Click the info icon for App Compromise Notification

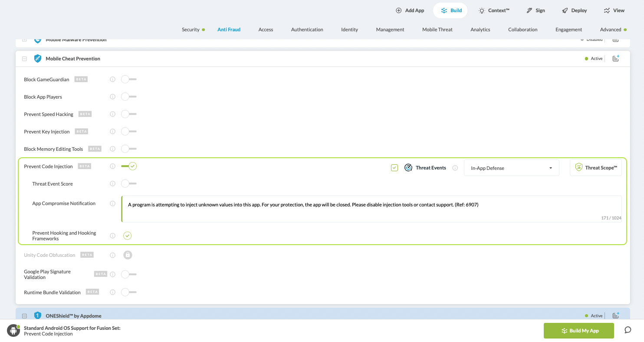click(x=112, y=203)
